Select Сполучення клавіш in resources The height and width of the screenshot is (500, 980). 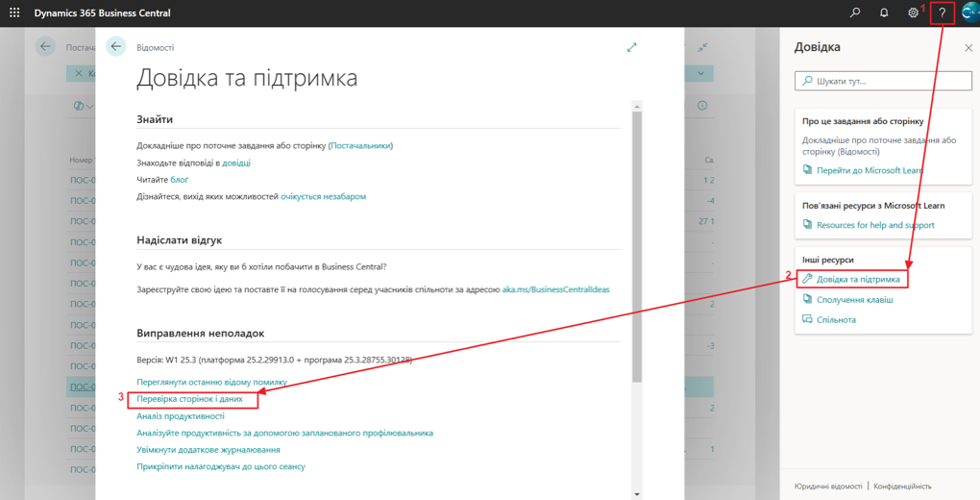[854, 300]
